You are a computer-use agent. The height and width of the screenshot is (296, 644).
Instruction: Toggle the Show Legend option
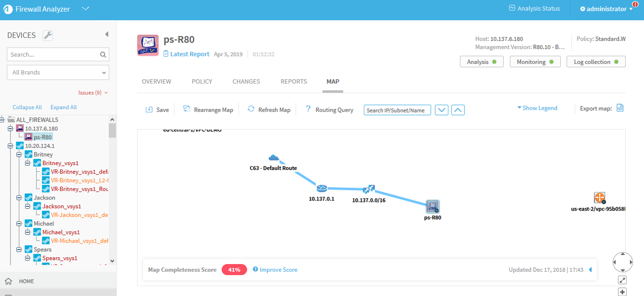coord(537,108)
